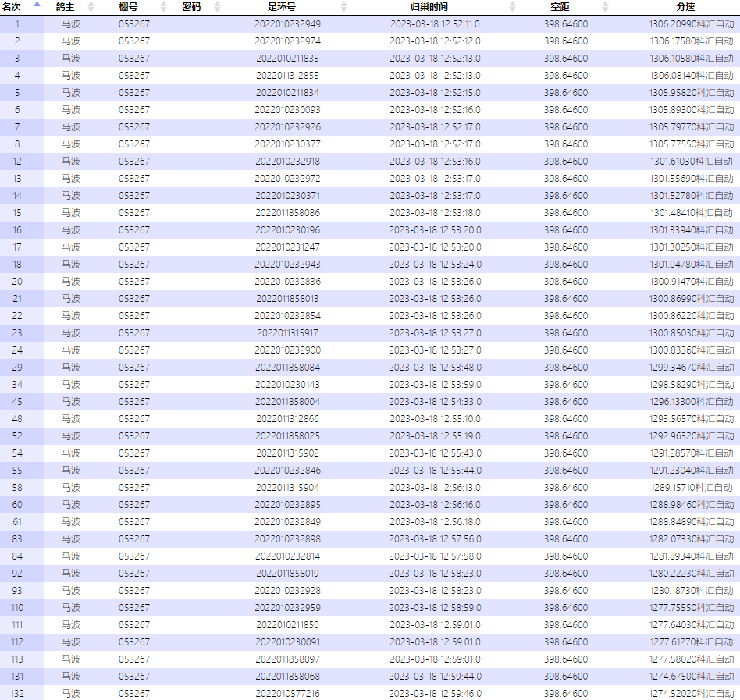Select ring number 2022010211835
This screenshot has width=740, height=700.
287,59
